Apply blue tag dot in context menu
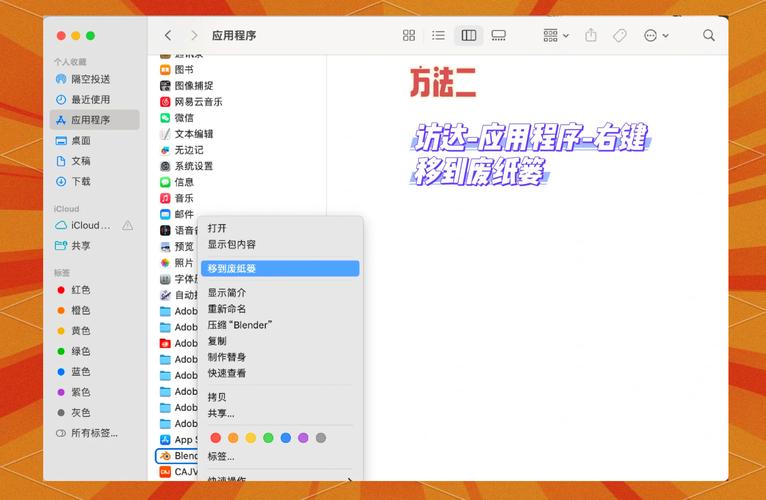The width and height of the screenshot is (766, 500). point(286,438)
